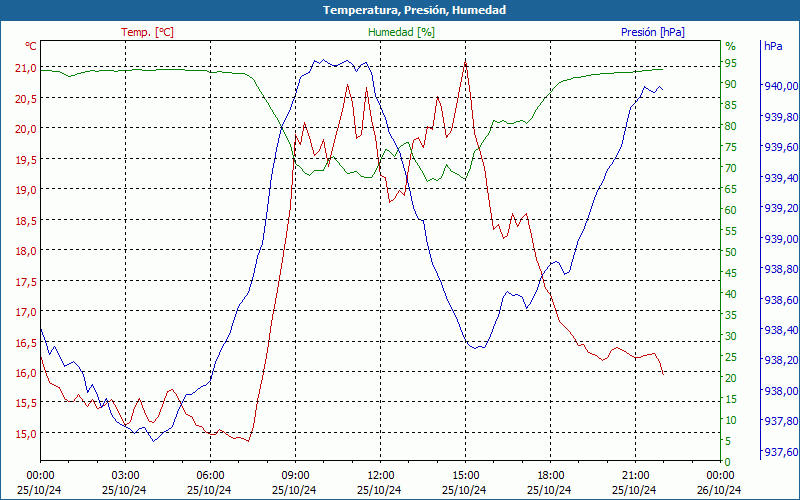Click the green "30" humidity axis value
The width and height of the screenshot is (800, 500).
tap(731, 336)
